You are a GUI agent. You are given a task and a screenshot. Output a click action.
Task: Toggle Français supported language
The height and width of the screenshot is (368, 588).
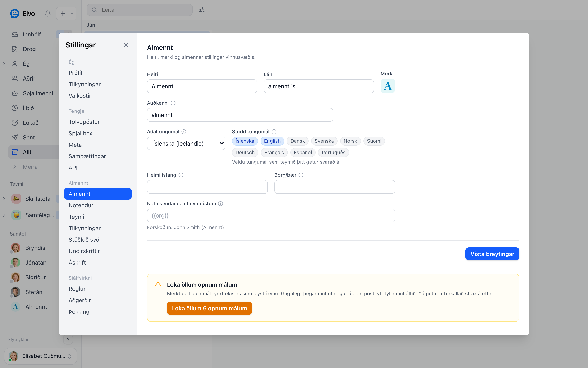point(274,152)
